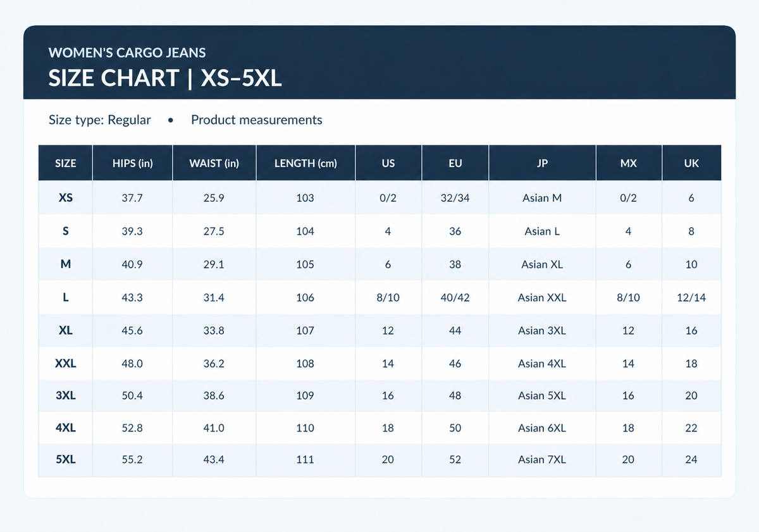Select the UK column header
This screenshot has width=759, height=532.
click(x=691, y=163)
